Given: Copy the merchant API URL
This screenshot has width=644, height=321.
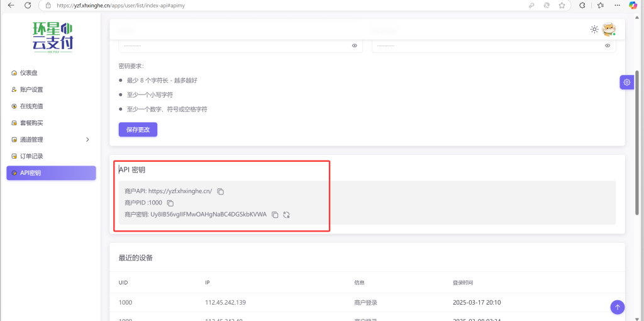Looking at the screenshot, I should [221, 191].
